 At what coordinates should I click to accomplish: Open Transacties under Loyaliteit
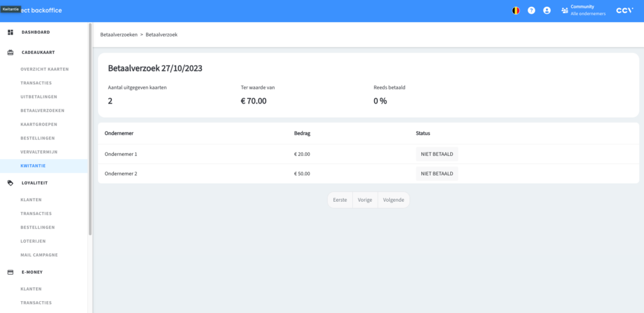(36, 213)
